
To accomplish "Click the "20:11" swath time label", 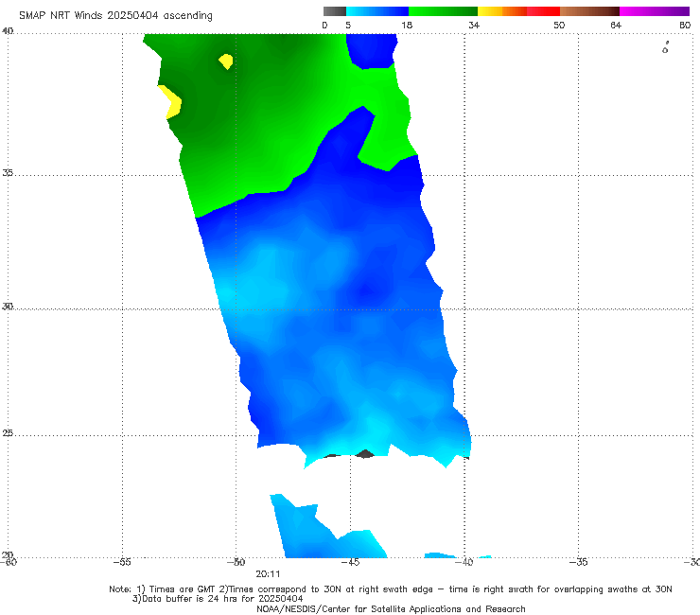I will coord(268,574).
